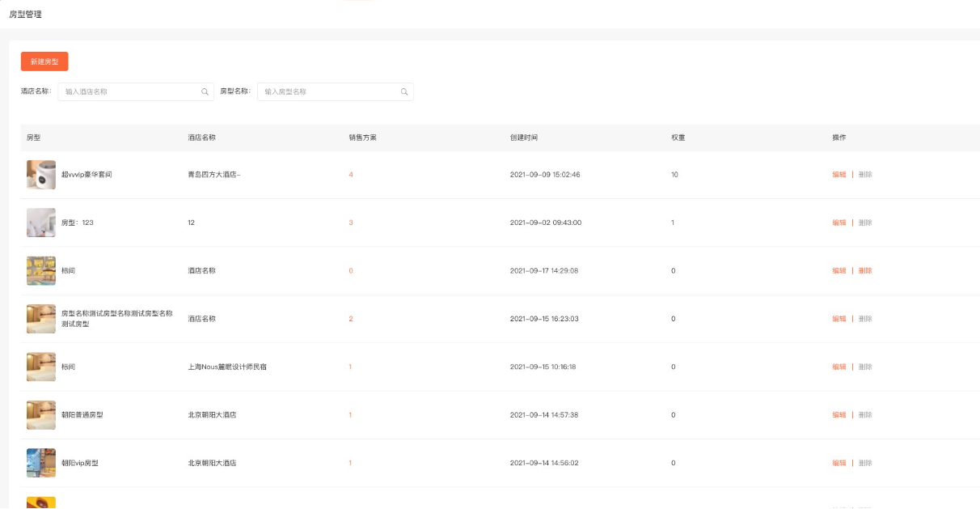Click the search icon in hotel name field
The height and width of the screenshot is (509, 980).
click(x=205, y=91)
